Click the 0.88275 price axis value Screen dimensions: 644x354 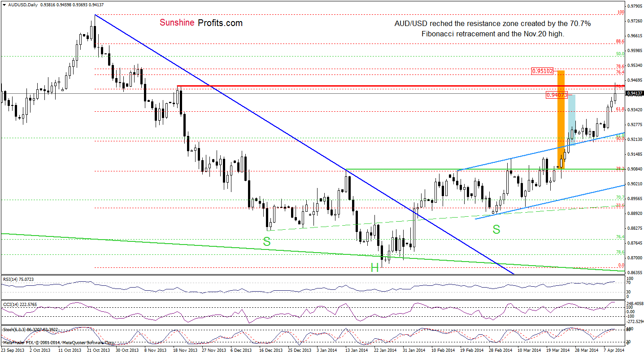(x=635, y=228)
